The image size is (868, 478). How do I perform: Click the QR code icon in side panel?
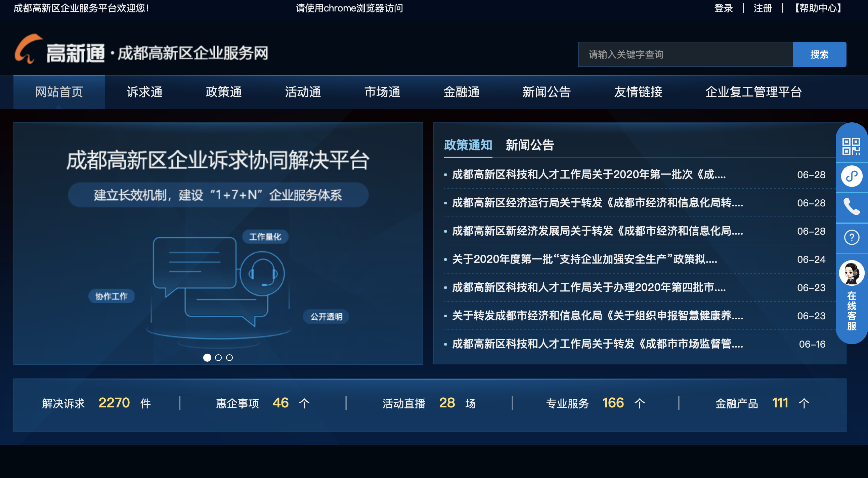[851, 146]
